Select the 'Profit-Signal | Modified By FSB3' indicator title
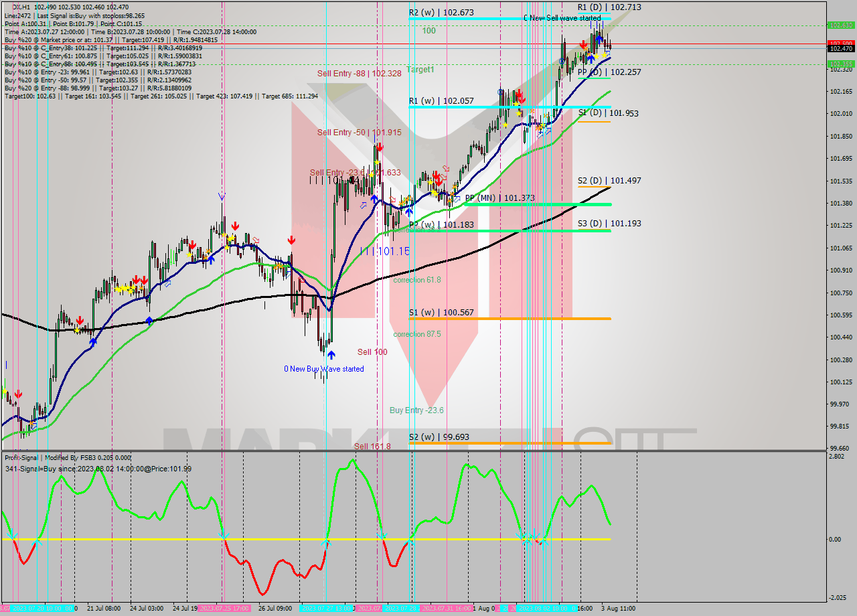857x616 pixels. (68, 457)
